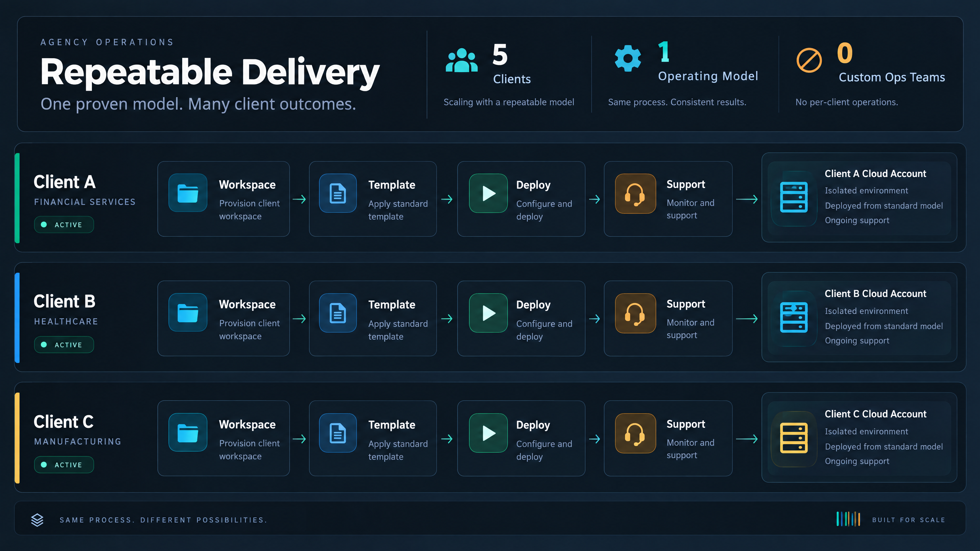This screenshot has width=980, height=551.
Task: Click the colored bars icon beside Built for Scale
Action: (x=848, y=519)
